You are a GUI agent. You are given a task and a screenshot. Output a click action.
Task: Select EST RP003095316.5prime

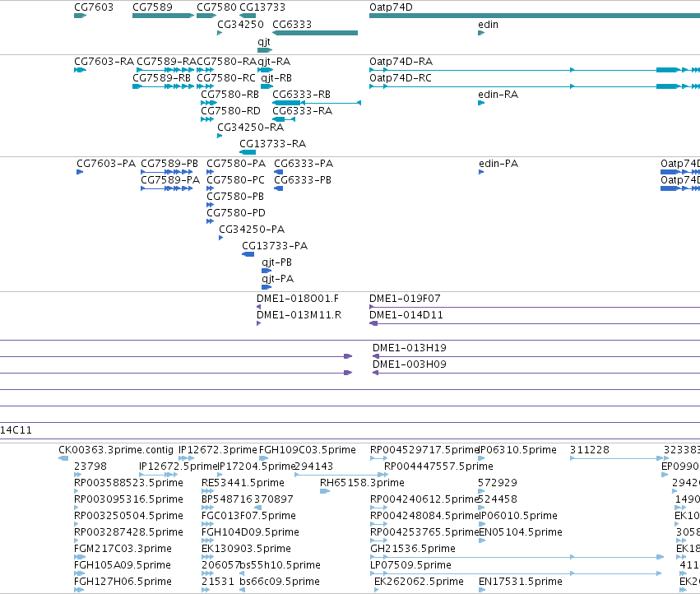click(76, 508)
